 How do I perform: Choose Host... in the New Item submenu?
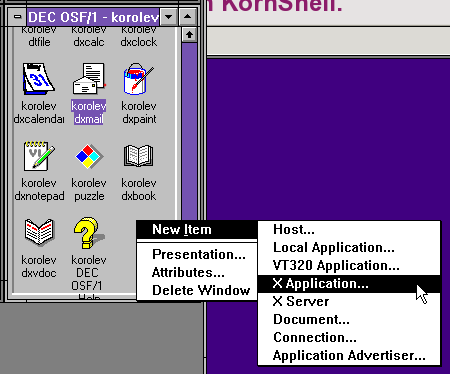point(349,229)
